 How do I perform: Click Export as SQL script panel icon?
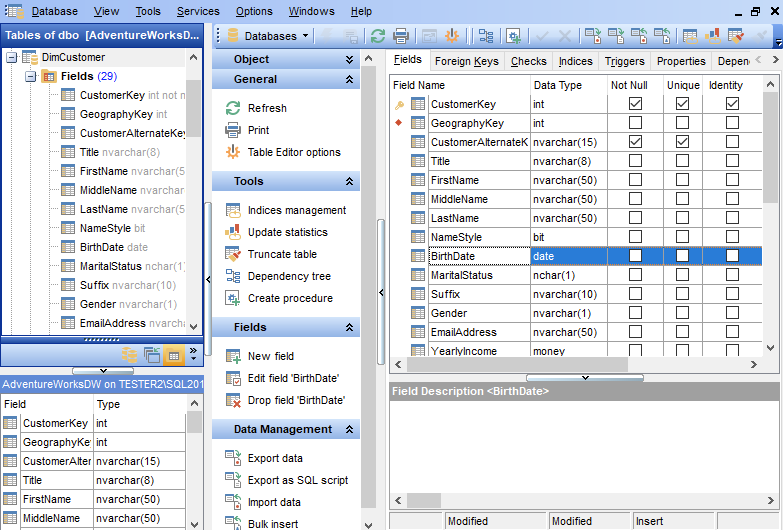pyautogui.click(x=233, y=480)
